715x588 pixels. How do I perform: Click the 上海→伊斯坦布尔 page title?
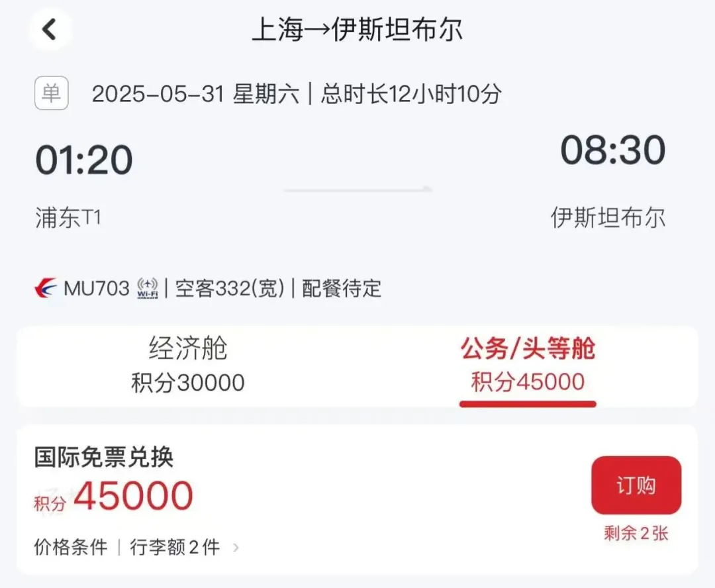(x=358, y=30)
